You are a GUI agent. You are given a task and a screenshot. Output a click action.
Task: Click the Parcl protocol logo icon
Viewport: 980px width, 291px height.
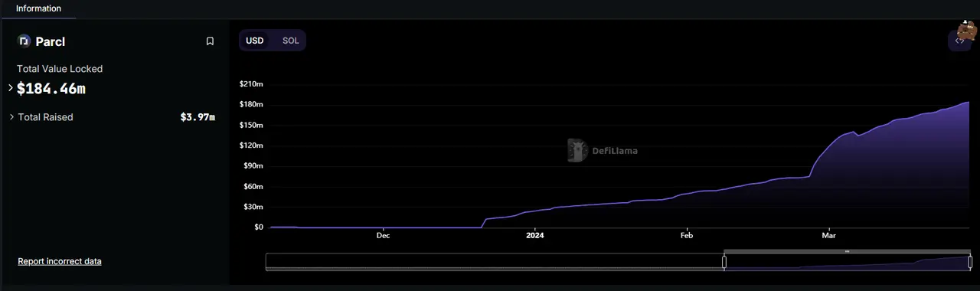pos(24,41)
